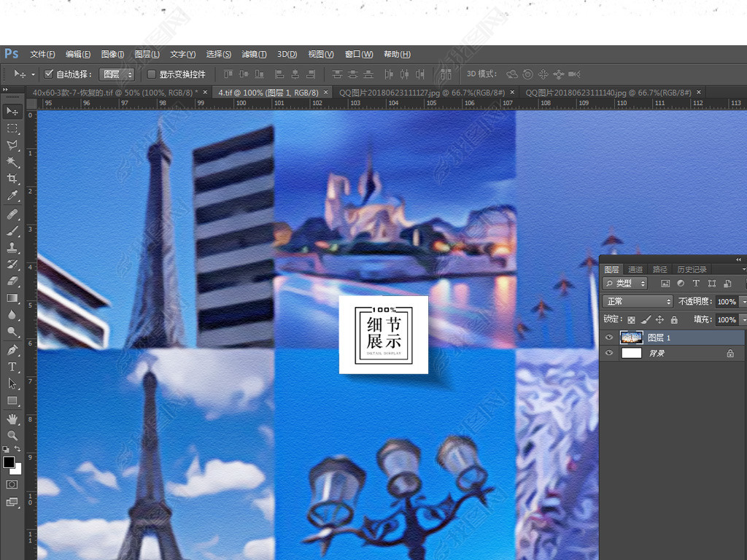Select the Crop tool in the toolbox

(12, 179)
